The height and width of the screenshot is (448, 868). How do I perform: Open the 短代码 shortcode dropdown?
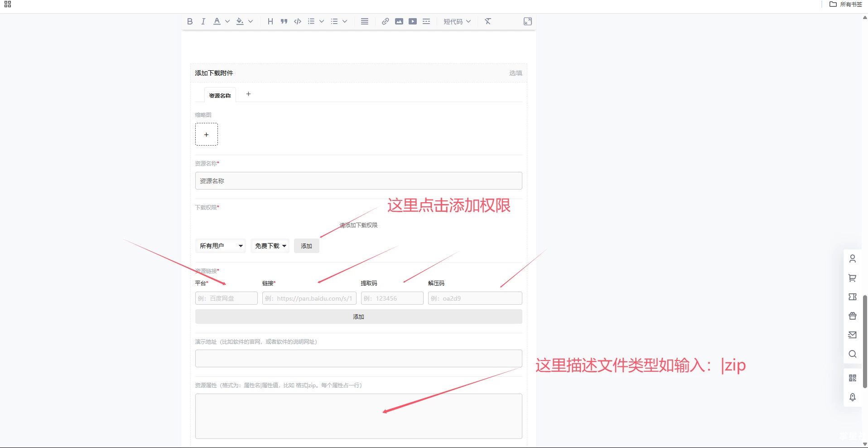point(457,21)
